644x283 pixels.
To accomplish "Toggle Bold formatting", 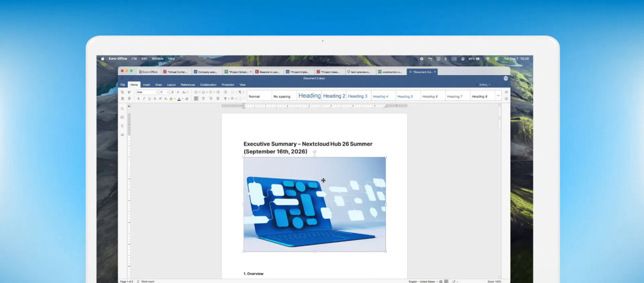I will 139,98.
